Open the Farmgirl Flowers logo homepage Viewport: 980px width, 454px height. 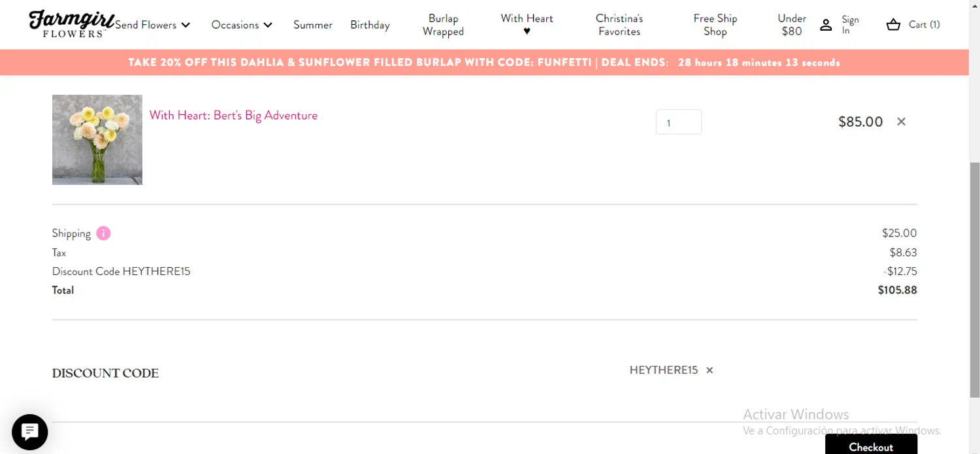72,24
